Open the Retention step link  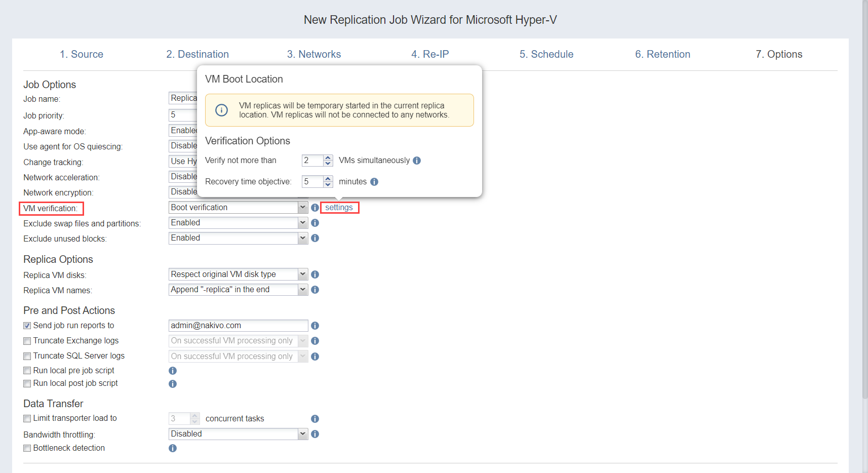(x=662, y=54)
